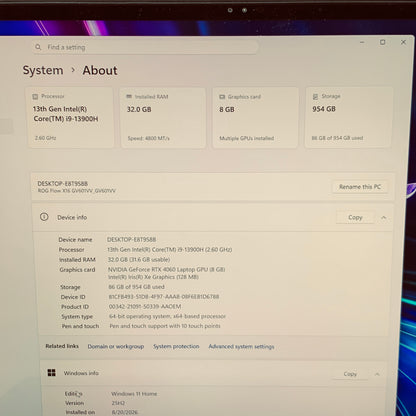Click the Windows logo icon

[x=52, y=373]
